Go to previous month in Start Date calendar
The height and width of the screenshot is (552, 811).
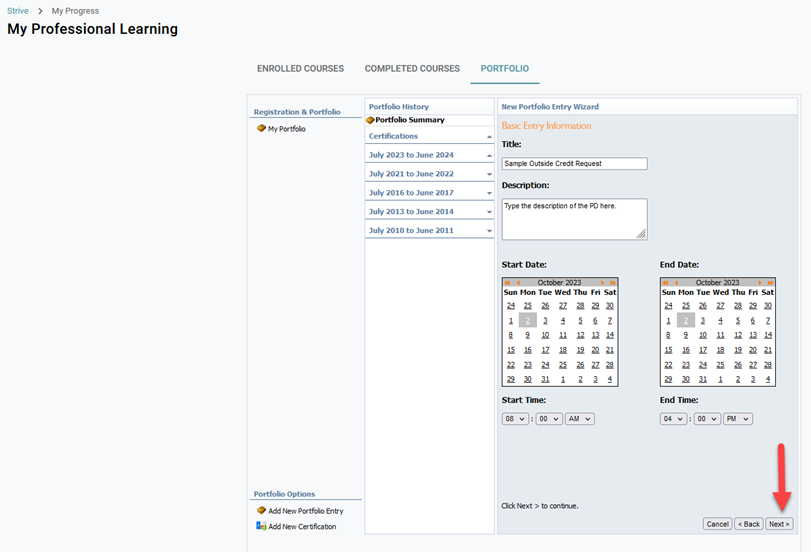[x=517, y=283]
